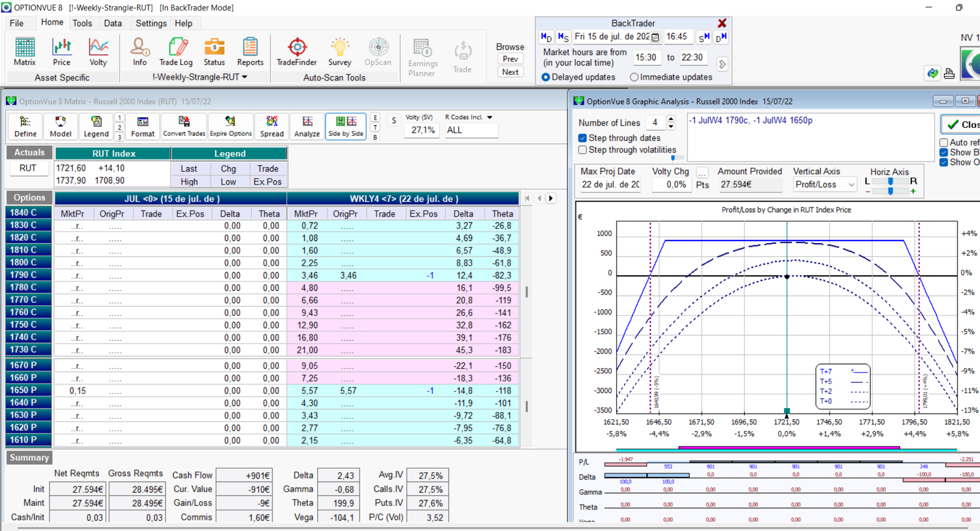This screenshot has height=531, width=980.
Task: Adjust the horizontal axis L-R slider
Action: pyautogui.click(x=890, y=181)
